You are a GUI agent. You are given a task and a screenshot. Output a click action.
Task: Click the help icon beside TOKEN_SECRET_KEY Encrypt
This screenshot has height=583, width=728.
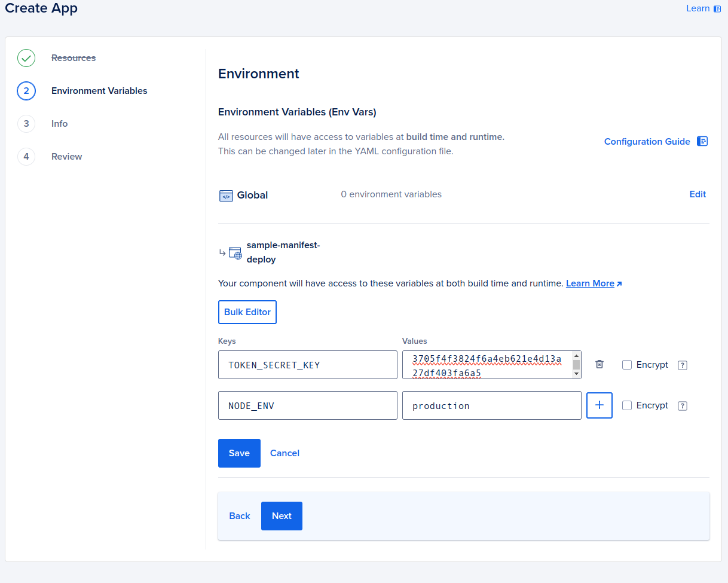(x=682, y=365)
